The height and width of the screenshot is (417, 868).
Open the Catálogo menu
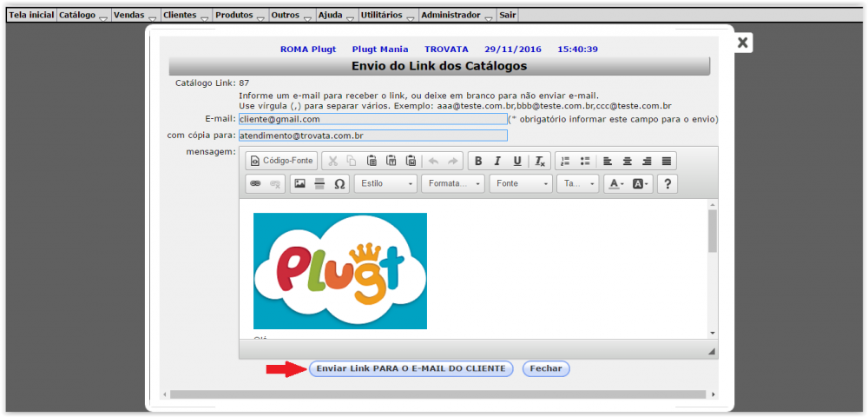pos(84,16)
